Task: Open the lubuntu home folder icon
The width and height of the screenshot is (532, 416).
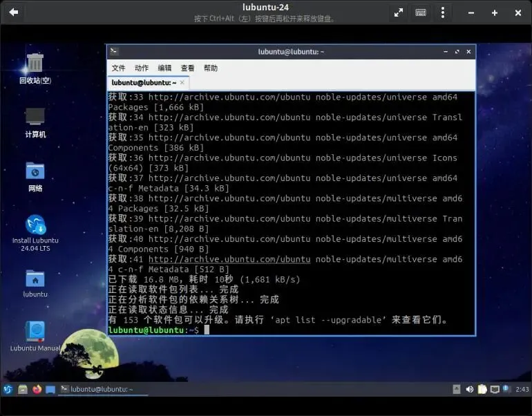Action: 35,283
